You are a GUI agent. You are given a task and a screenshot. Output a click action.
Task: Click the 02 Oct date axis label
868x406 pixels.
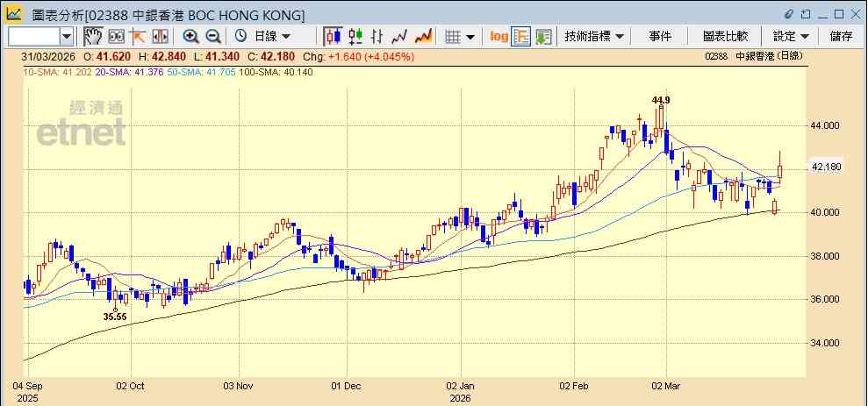click(131, 386)
